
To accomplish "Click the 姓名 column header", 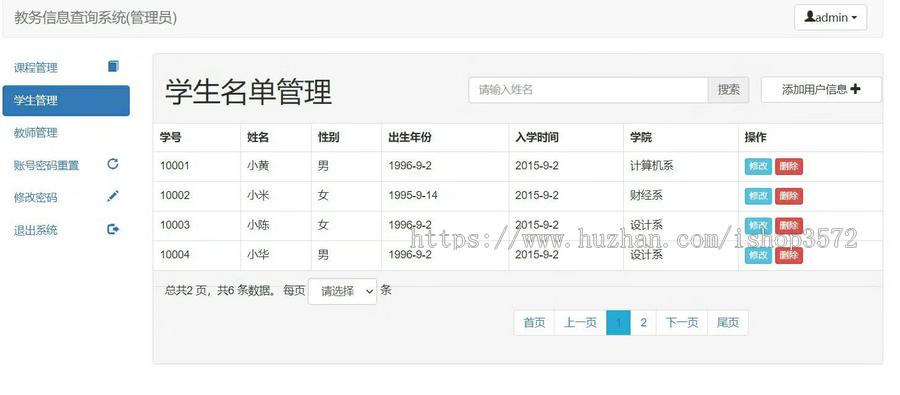I will 258,137.
